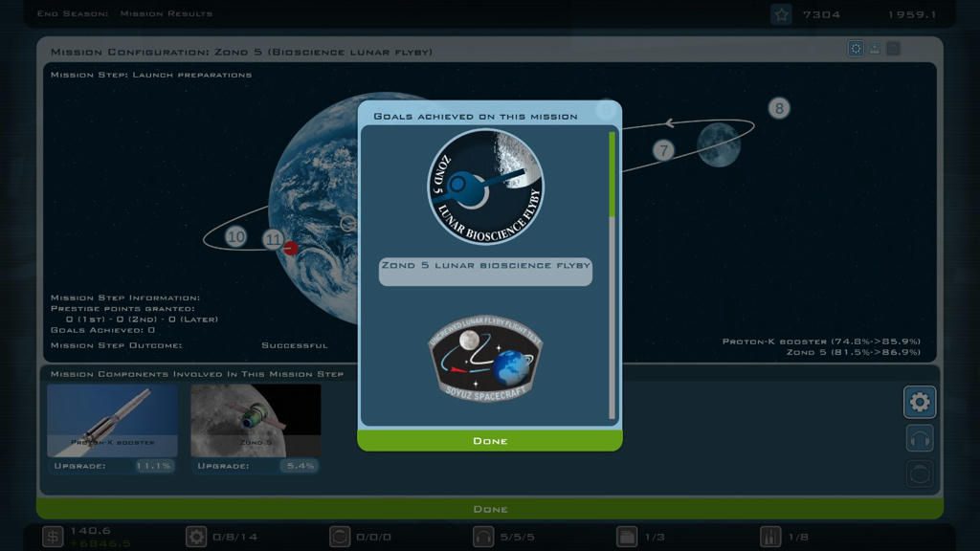Image resolution: width=980 pixels, height=551 pixels.
Task: Click the second view icon in panel header
Action: pyautogui.click(x=875, y=48)
